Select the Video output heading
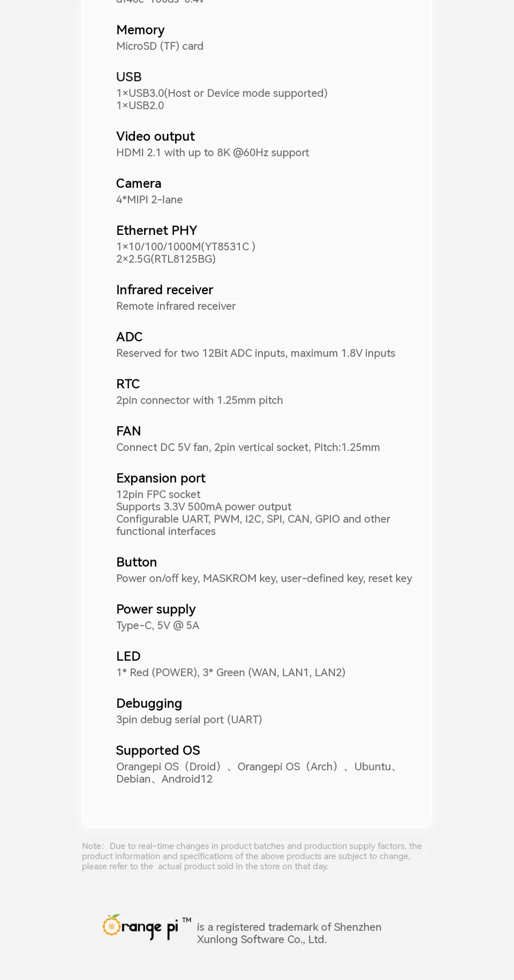The height and width of the screenshot is (980, 514). (155, 136)
